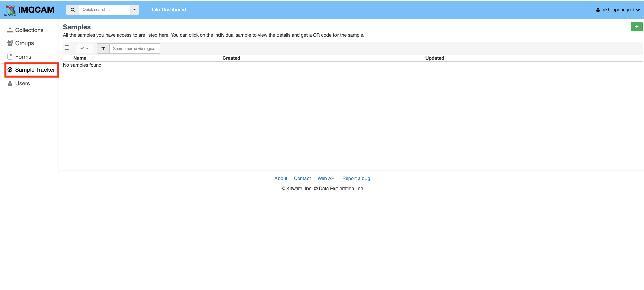This screenshot has width=644, height=290.
Task: Focus the Quick search input field
Action: coord(105,10)
